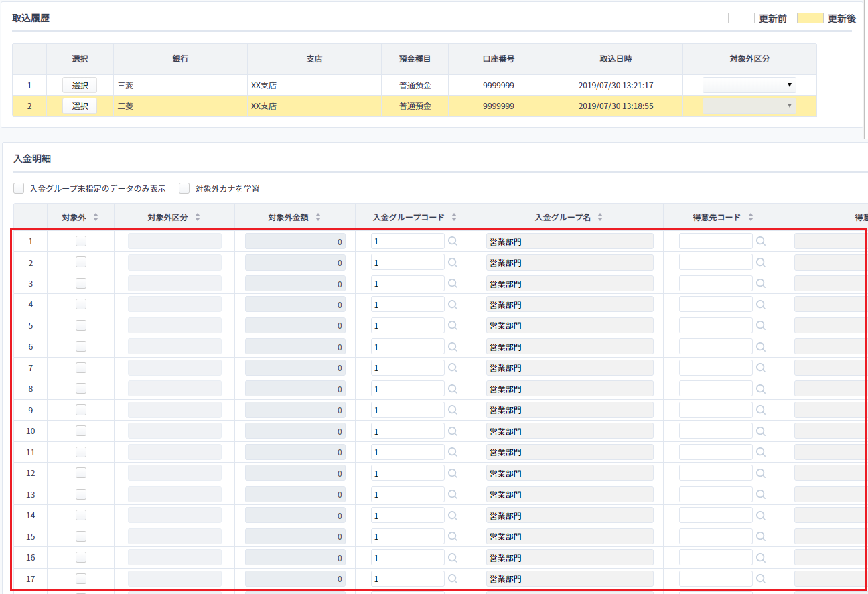
Task: Click 更新前 white legend swatch
Action: (741, 19)
